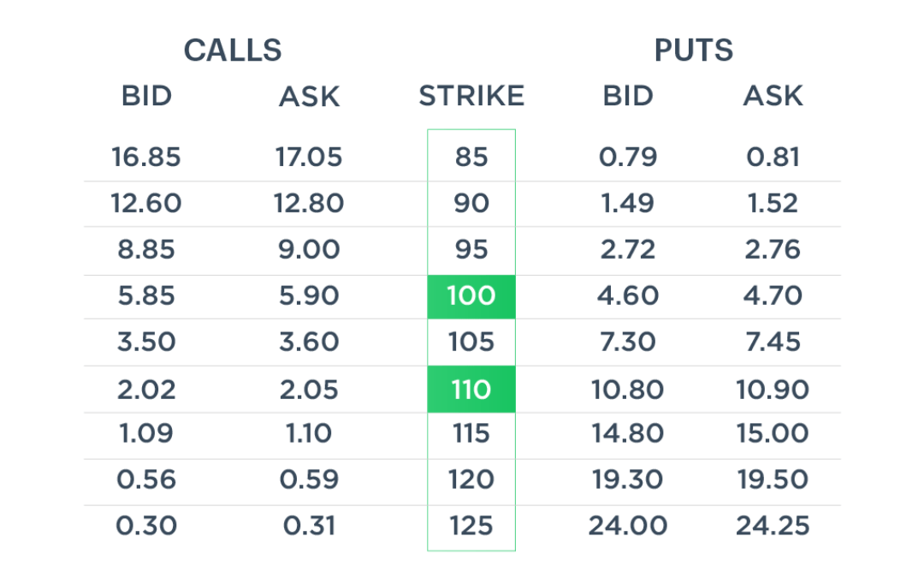This screenshot has height=578, width=924.
Task: Select the call ask price 0.31
Action: (309, 525)
